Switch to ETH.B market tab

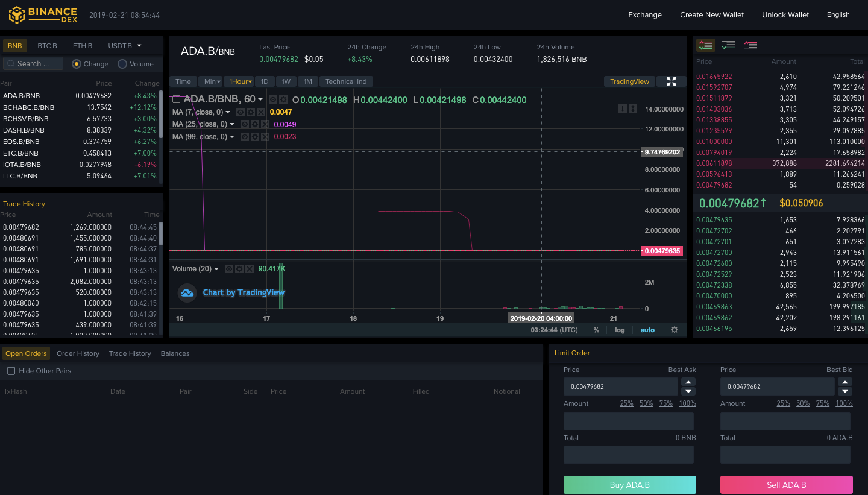click(83, 46)
